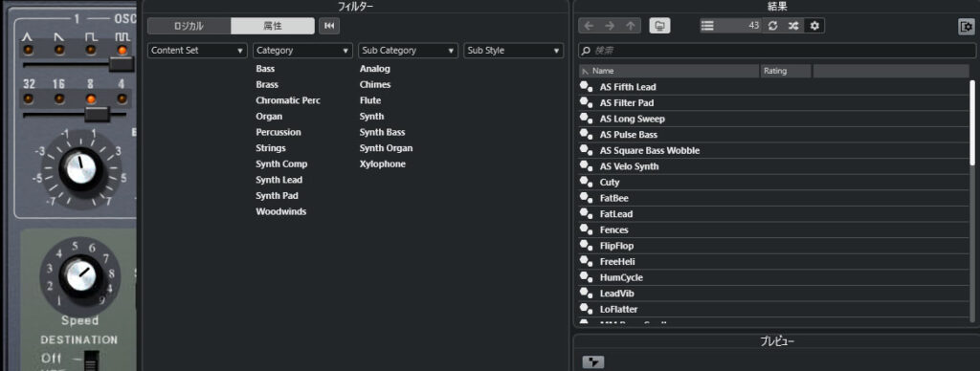The height and width of the screenshot is (371, 980).
Task: Click preset icon beside FatBee
Action: 586,198
